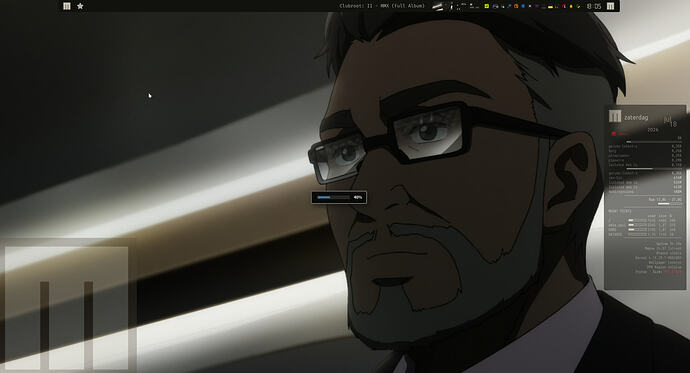
Task: Click the yellow bar tray icon
Action: pyautogui.click(x=550, y=7)
